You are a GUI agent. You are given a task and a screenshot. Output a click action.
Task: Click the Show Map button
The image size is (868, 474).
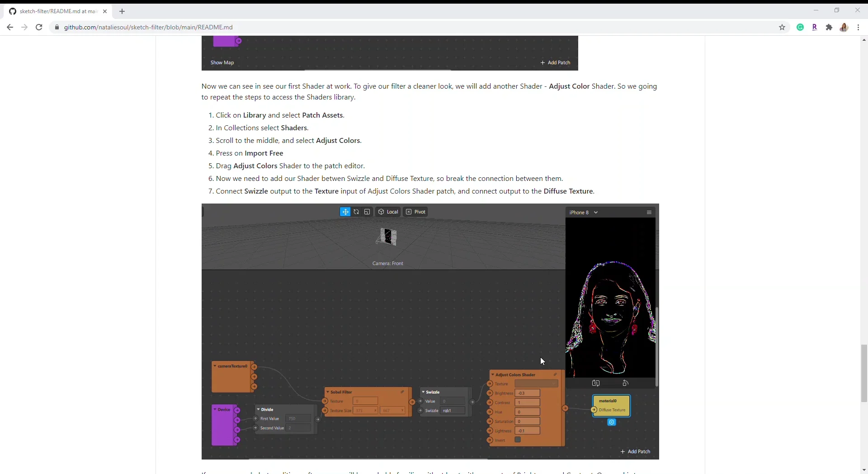point(222,62)
